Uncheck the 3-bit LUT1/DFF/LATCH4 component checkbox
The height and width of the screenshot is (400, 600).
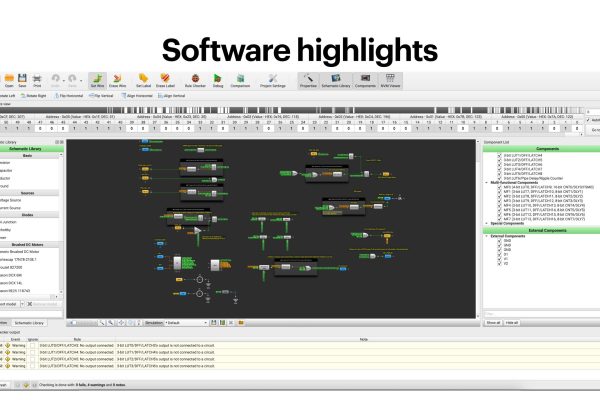(x=499, y=155)
